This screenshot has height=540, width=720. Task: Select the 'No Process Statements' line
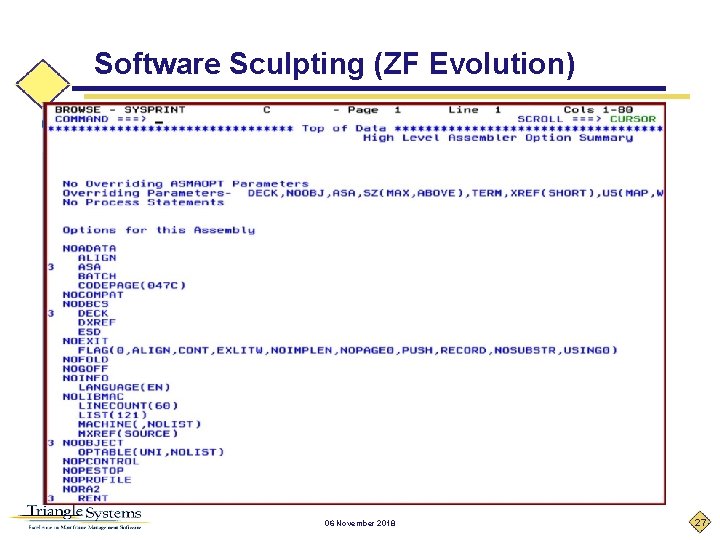click(143, 202)
